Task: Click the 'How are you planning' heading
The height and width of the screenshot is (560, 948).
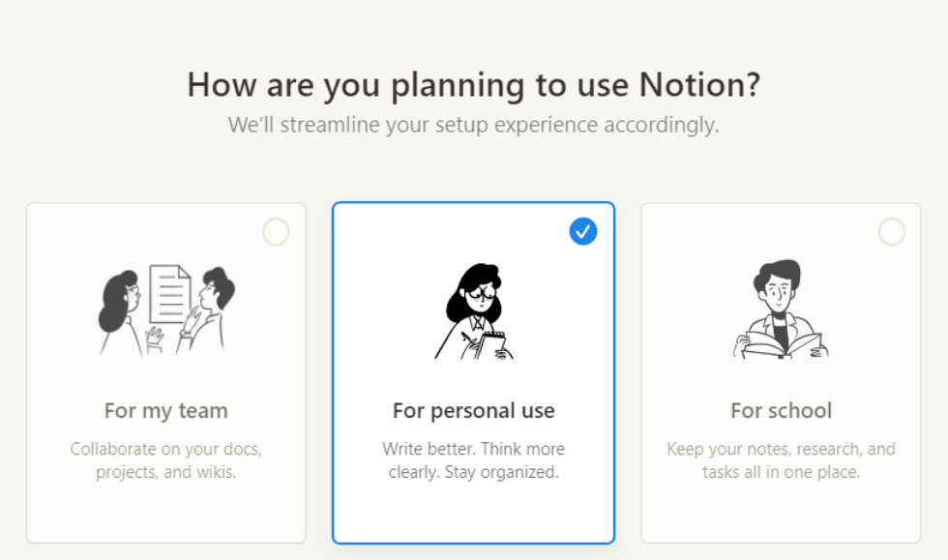Action: (474, 85)
